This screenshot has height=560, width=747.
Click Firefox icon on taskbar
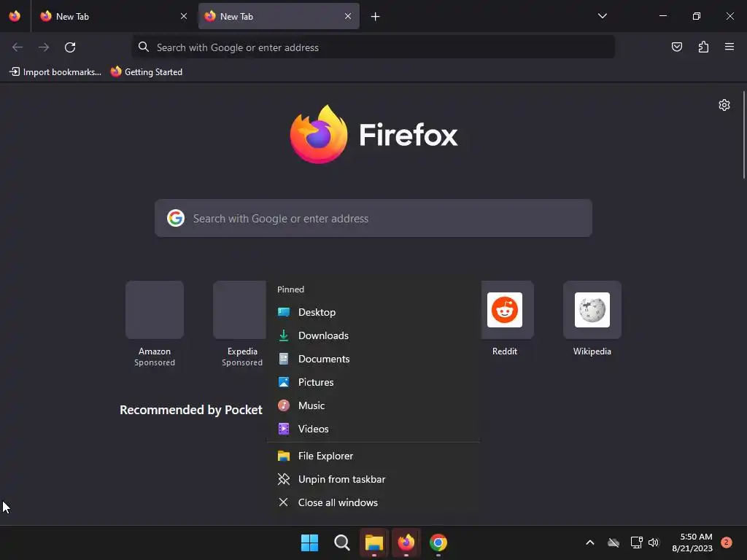click(x=406, y=542)
